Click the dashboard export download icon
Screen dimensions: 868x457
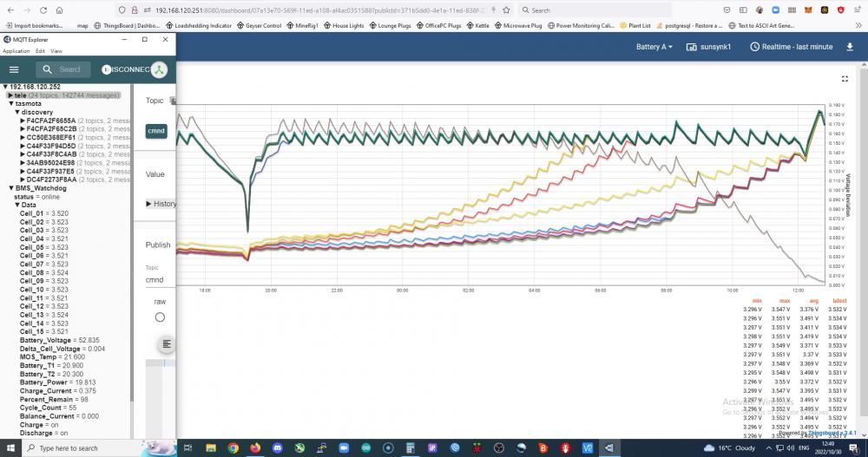(850, 47)
